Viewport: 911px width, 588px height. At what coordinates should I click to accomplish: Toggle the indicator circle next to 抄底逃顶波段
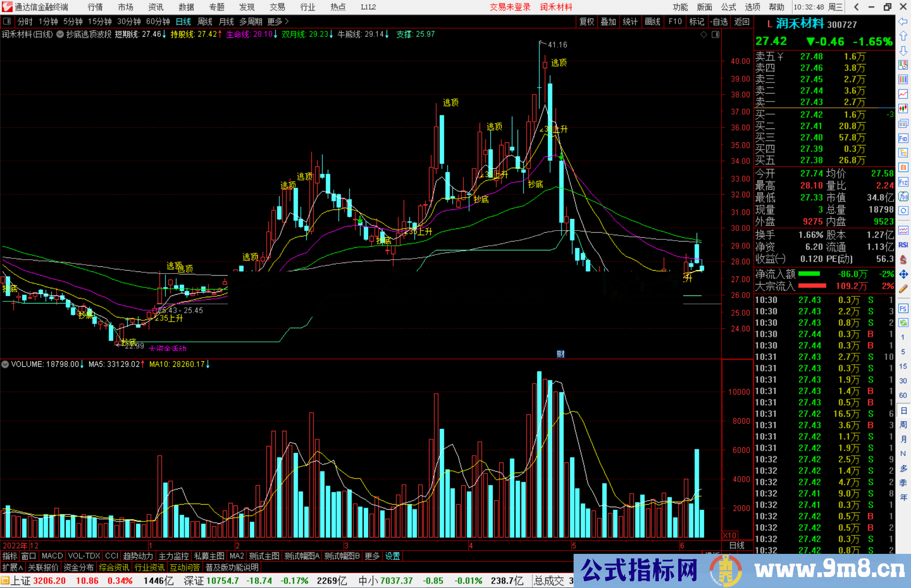point(60,35)
